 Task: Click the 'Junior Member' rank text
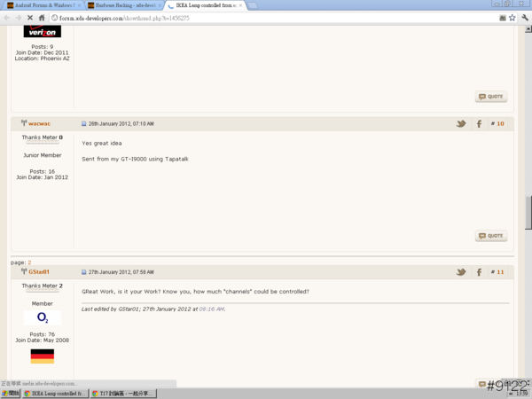[x=42, y=155]
